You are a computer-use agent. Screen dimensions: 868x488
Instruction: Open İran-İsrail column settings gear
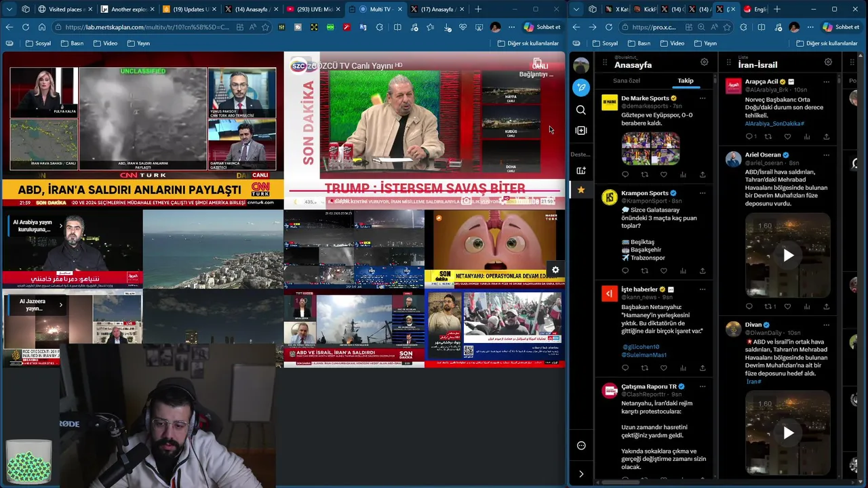(x=828, y=62)
